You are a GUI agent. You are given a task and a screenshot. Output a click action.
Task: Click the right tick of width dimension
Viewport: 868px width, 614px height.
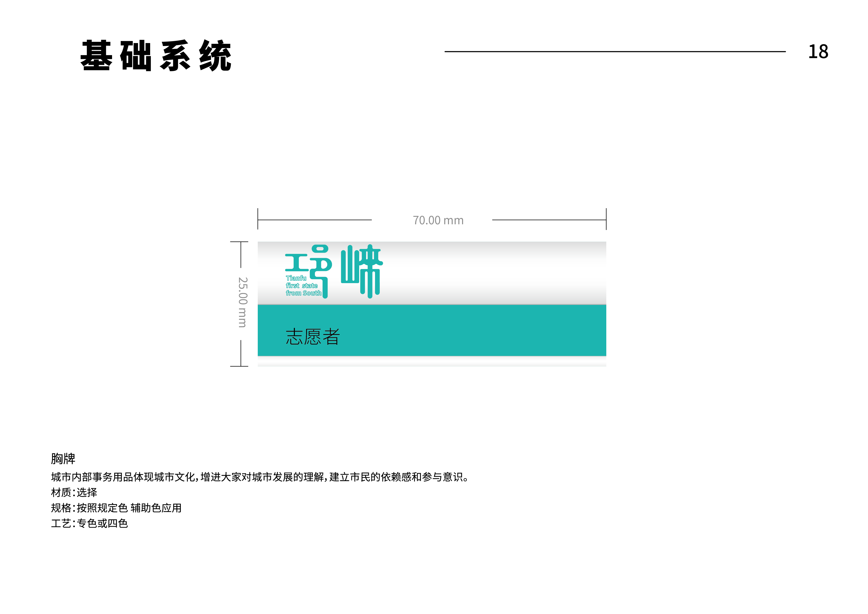click(606, 219)
